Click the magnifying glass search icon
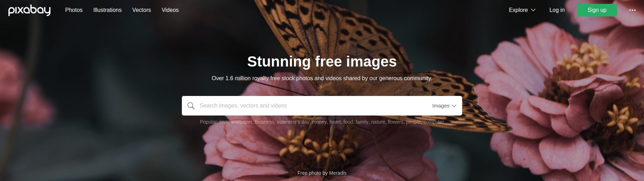Image resolution: width=644 pixels, height=181 pixels. (x=191, y=106)
